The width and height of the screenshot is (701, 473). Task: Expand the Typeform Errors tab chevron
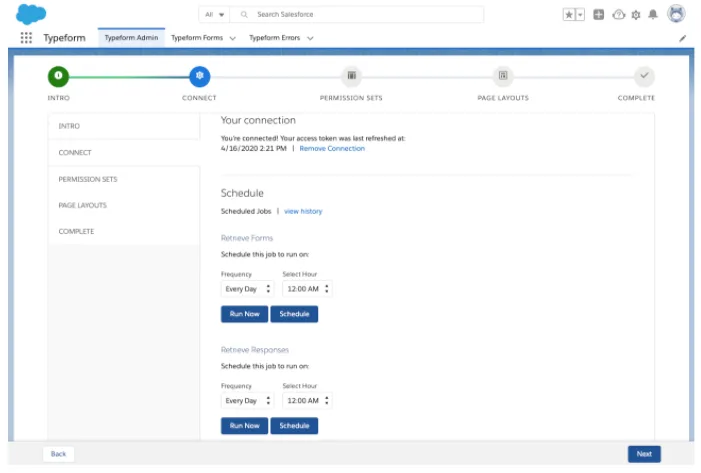click(x=310, y=38)
